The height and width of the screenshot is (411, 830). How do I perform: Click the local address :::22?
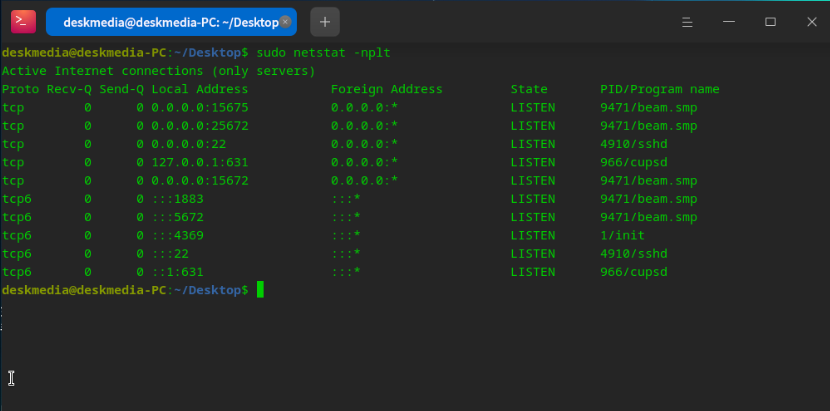(x=170, y=254)
